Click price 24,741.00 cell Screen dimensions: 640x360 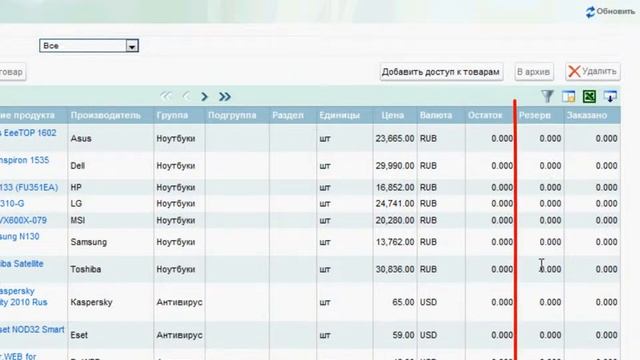395,204
